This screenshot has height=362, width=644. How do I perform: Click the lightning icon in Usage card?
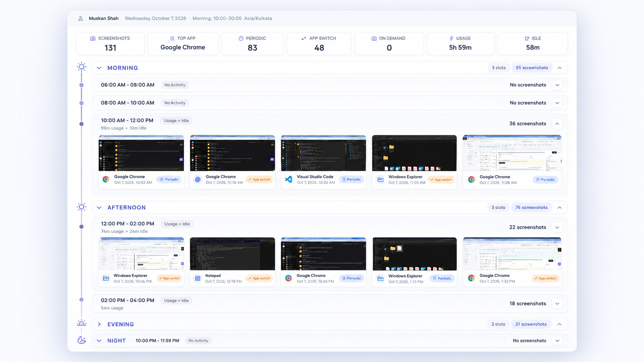[451, 38]
